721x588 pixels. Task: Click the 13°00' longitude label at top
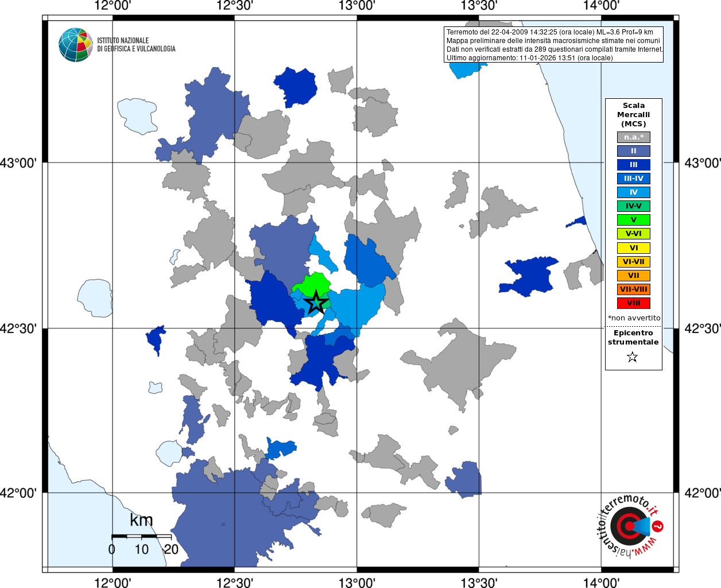click(357, 6)
